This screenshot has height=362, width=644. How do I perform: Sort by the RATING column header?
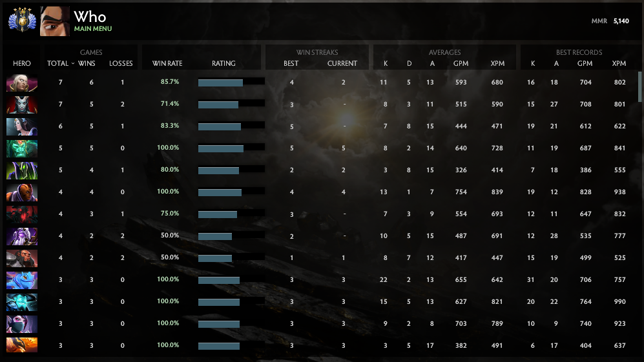point(223,63)
